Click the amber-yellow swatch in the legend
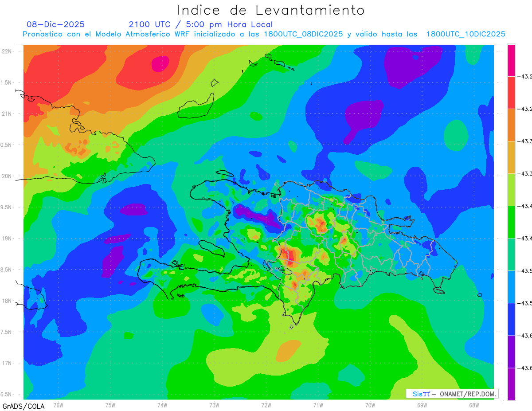Viewport: 532px width, 411px height. (511, 157)
